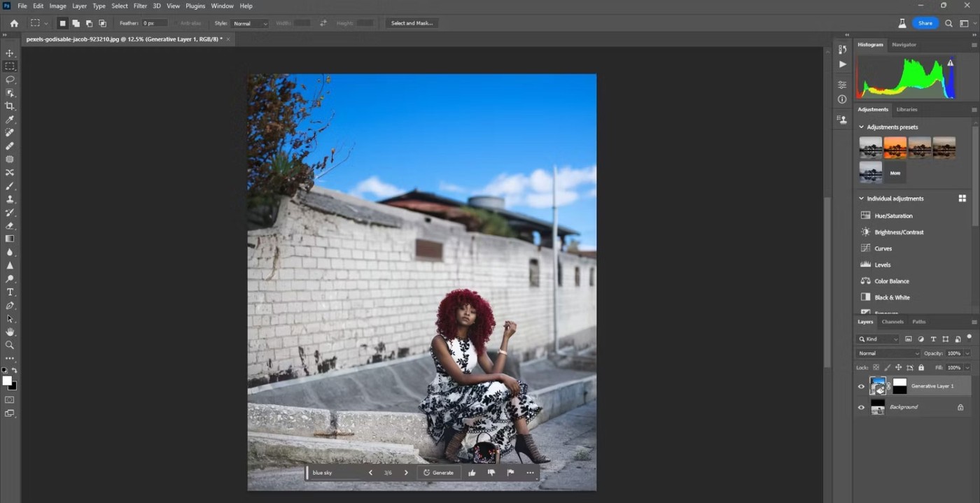The width and height of the screenshot is (980, 503).
Task: Click thumbs up on generated result
Action: [472, 473]
